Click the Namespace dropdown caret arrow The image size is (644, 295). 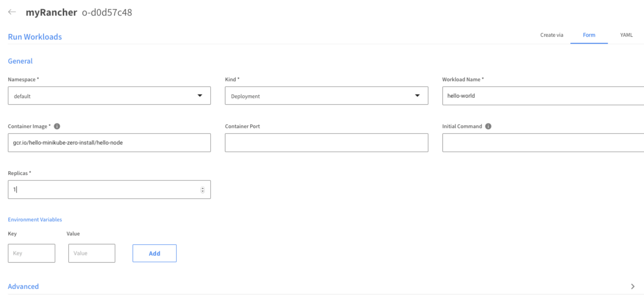(200, 96)
